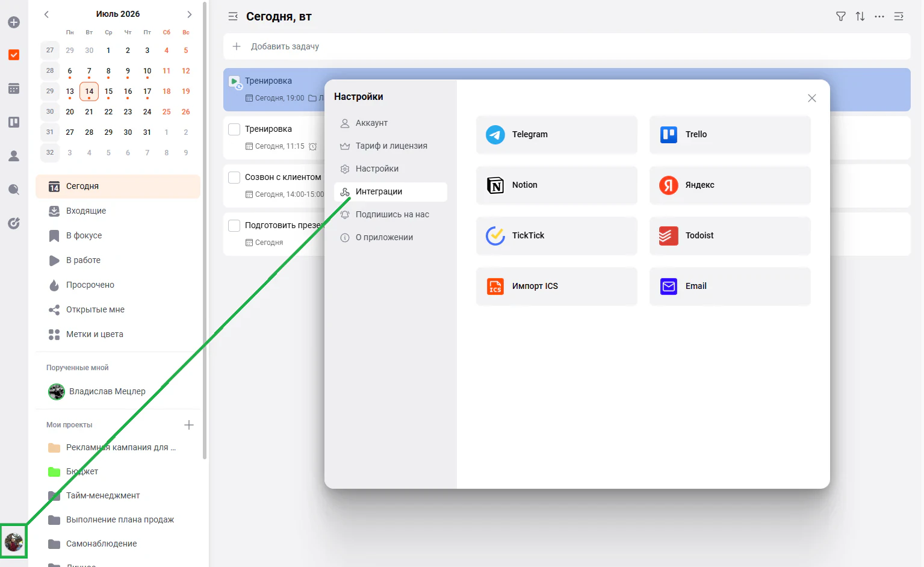Click the play icon on highlighted Тренировка task
The width and height of the screenshot is (924, 567).
click(x=235, y=81)
